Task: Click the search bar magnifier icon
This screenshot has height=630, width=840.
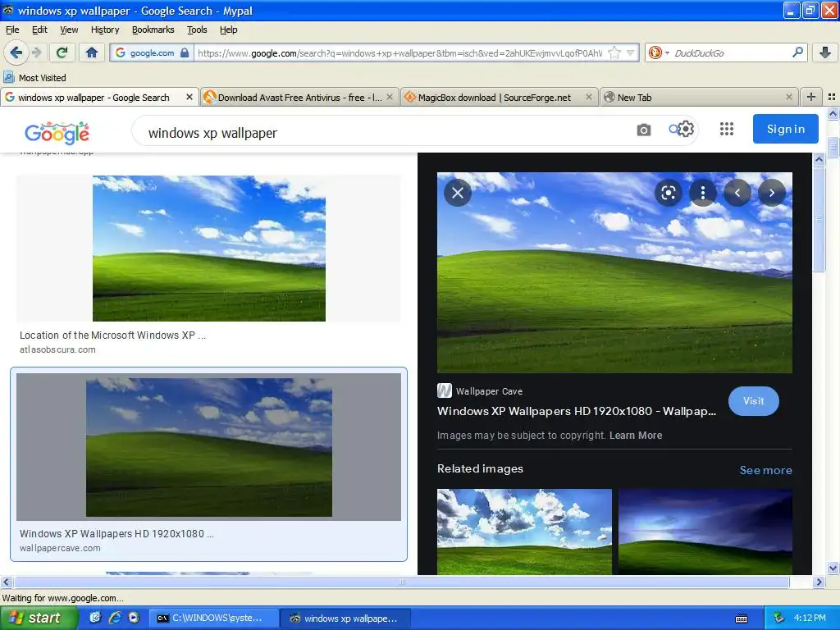Action: point(797,52)
